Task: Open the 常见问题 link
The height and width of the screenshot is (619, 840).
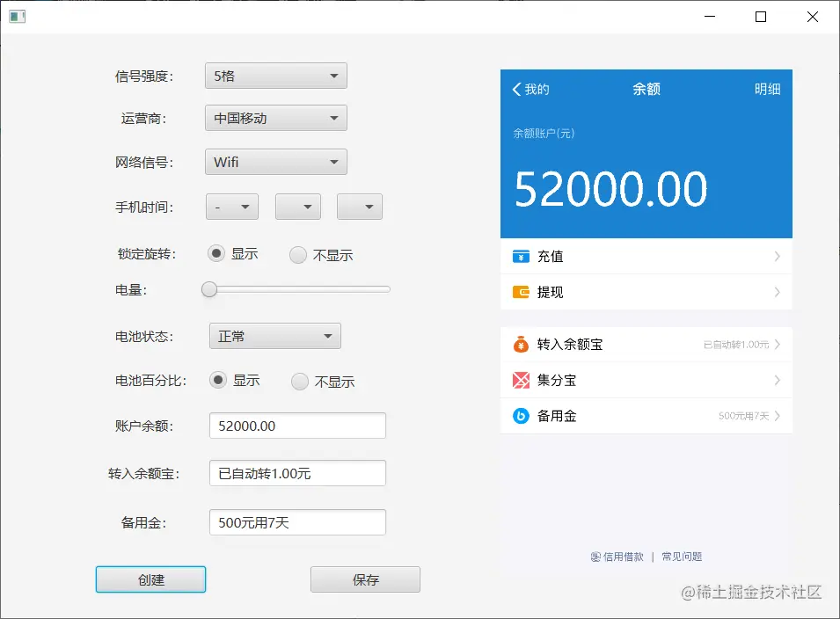Action: 682,557
